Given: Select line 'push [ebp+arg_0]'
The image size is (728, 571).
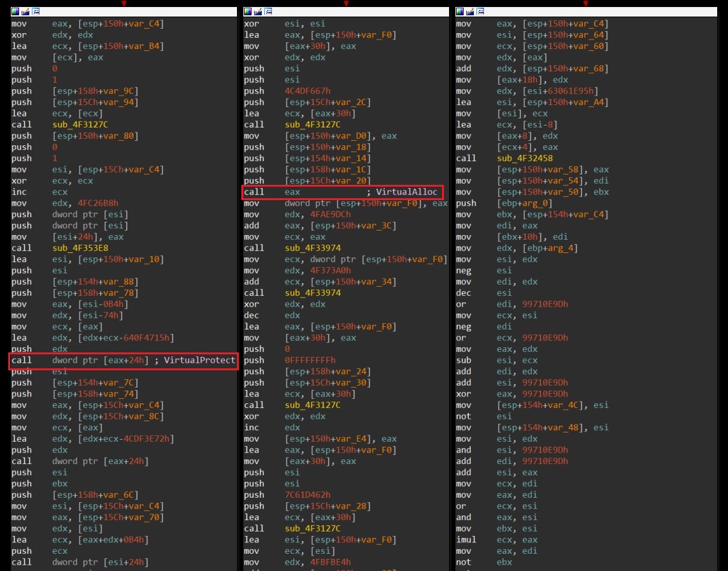Looking at the screenshot, I should point(504,203).
